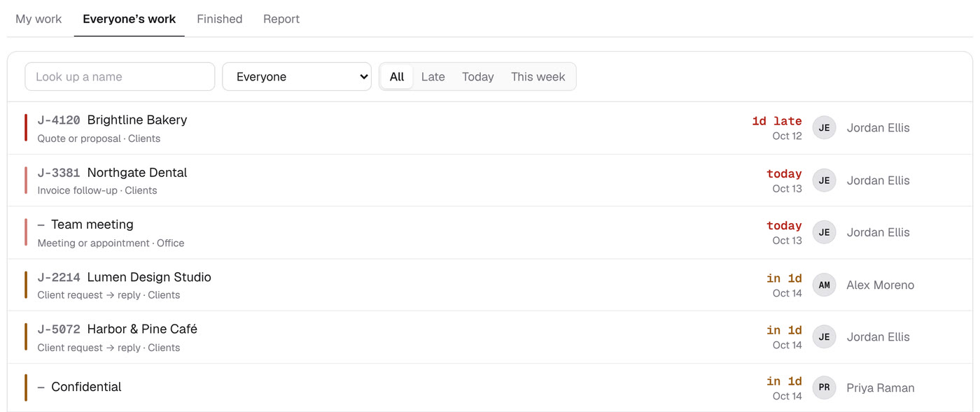
Task: Click JE avatar on Northgate Dental row
Action: (824, 180)
